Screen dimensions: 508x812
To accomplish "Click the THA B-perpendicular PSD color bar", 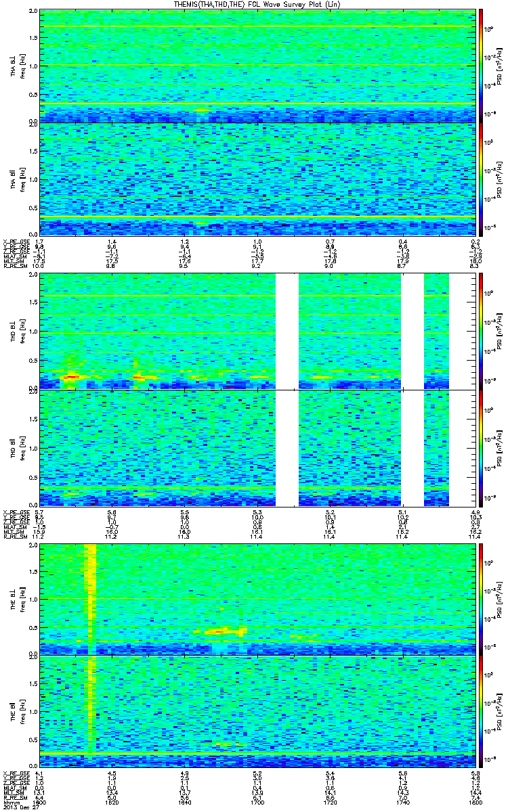I will tap(481, 65).
